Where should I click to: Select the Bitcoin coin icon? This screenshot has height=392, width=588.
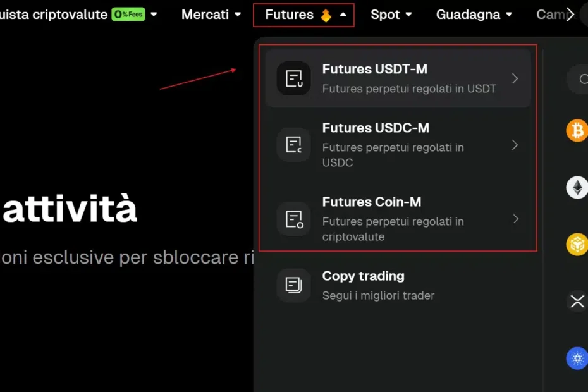coord(577,131)
